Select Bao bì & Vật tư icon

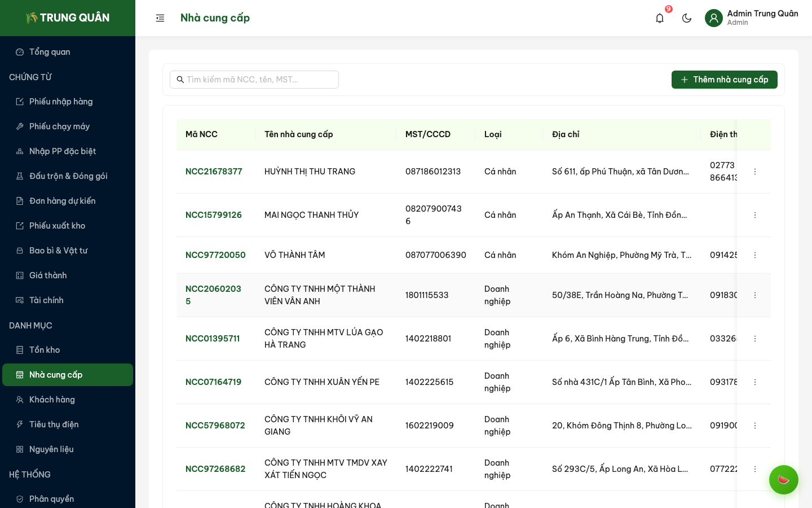(x=20, y=251)
